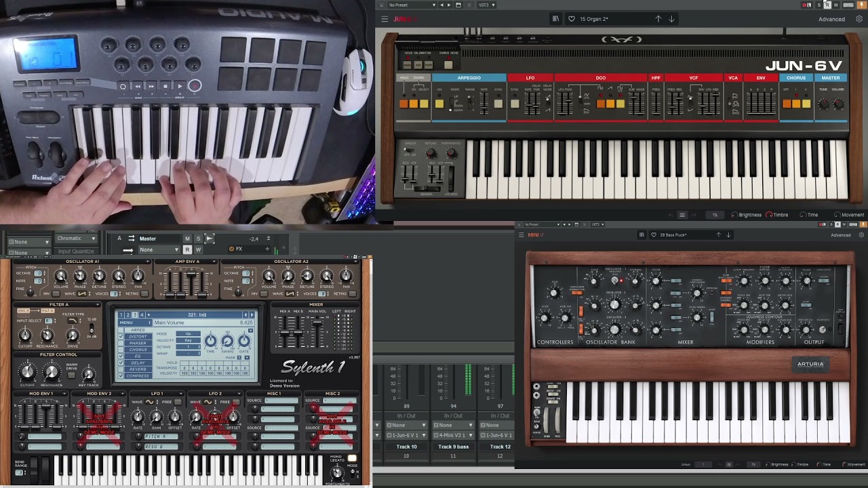The width and height of the screenshot is (868, 488).
Task: Click Advanced in Mini V
Action: click(x=841, y=235)
